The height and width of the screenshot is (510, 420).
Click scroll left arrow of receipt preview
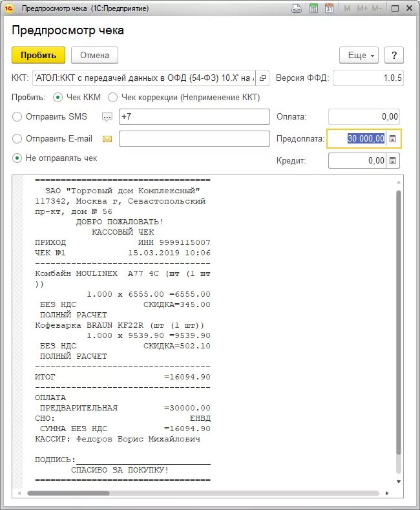click(19, 493)
